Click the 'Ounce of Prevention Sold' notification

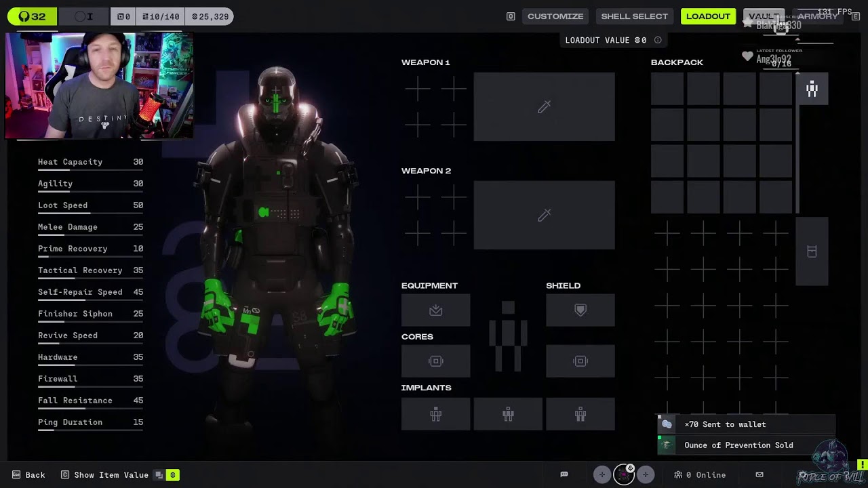click(747, 445)
